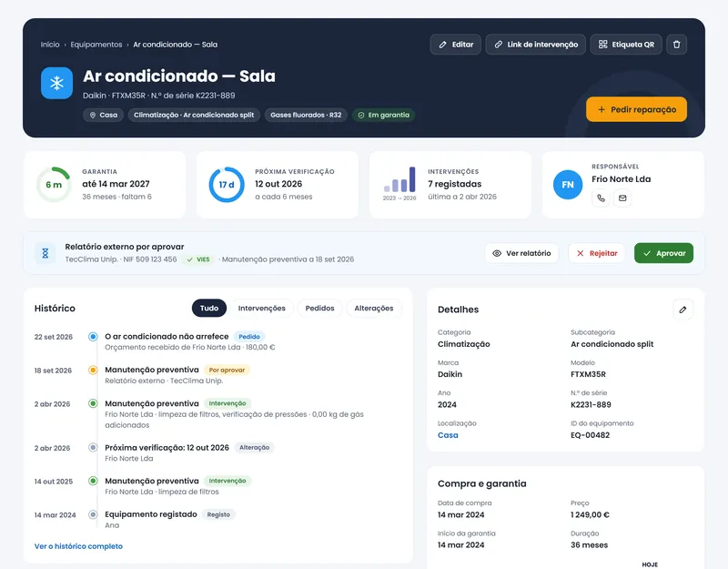Open Ver relatório for external report
Screen dimensions: 728x569
(521, 253)
